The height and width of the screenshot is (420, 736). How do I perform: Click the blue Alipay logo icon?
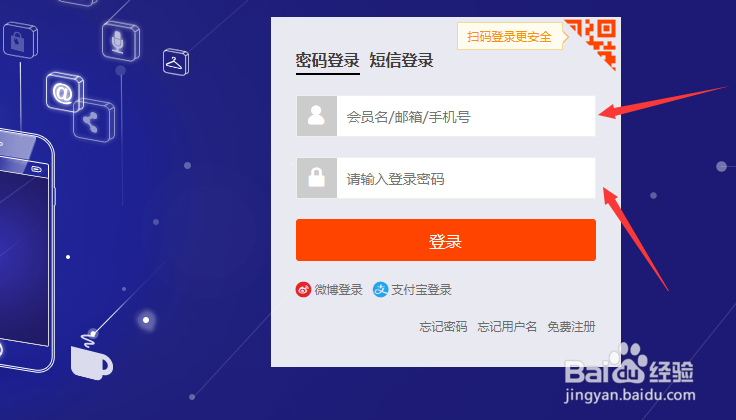(x=380, y=290)
